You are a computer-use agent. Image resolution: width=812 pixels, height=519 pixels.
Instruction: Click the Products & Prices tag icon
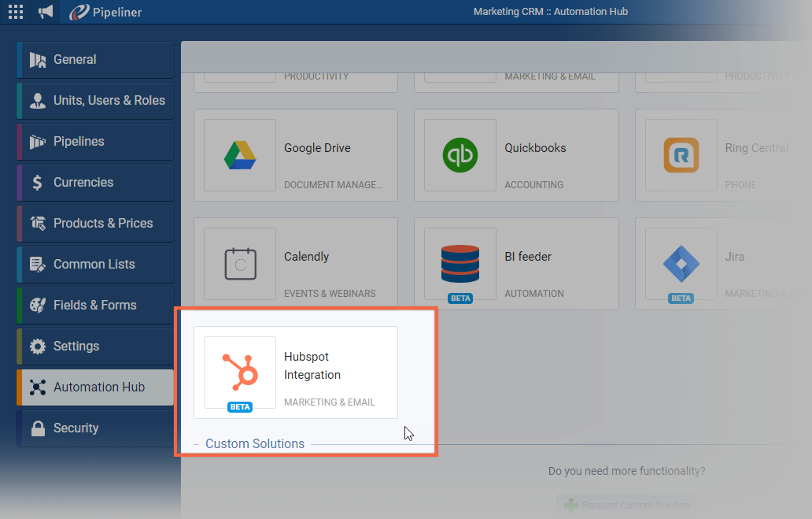37,223
